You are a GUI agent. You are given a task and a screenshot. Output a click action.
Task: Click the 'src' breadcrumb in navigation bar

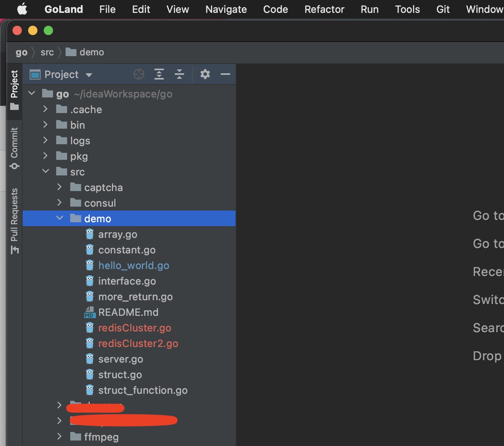click(x=47, y=52)
